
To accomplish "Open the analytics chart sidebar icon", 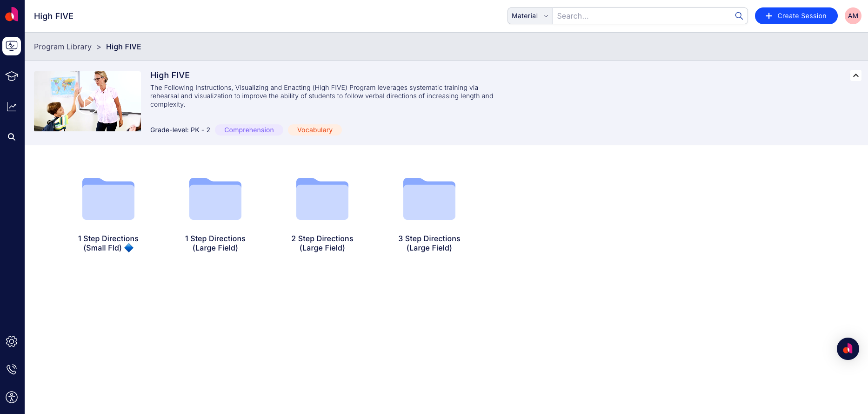I will point(12,107).
